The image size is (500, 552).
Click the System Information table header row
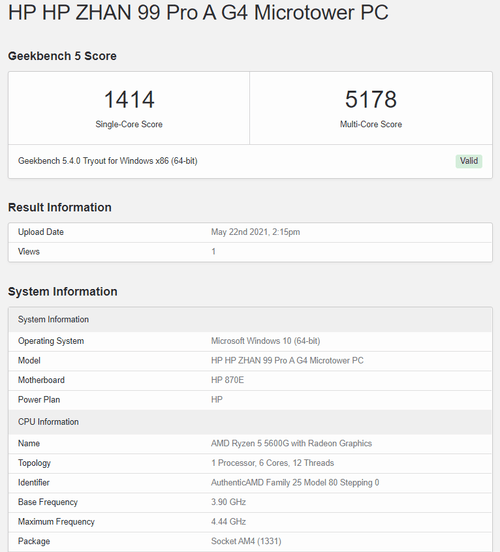click(250, 320)
